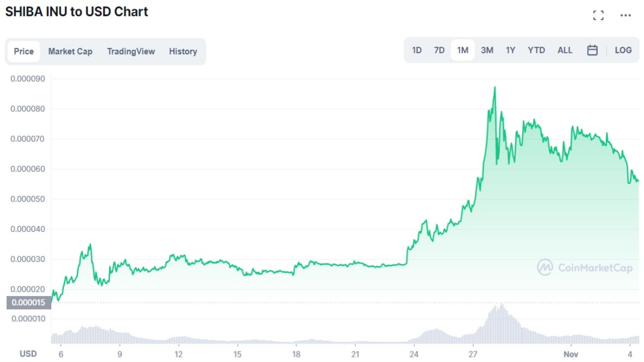The height and width of the screenshot is (362, 644).
Task: Select the 7D time range
Action: [439, 50]
